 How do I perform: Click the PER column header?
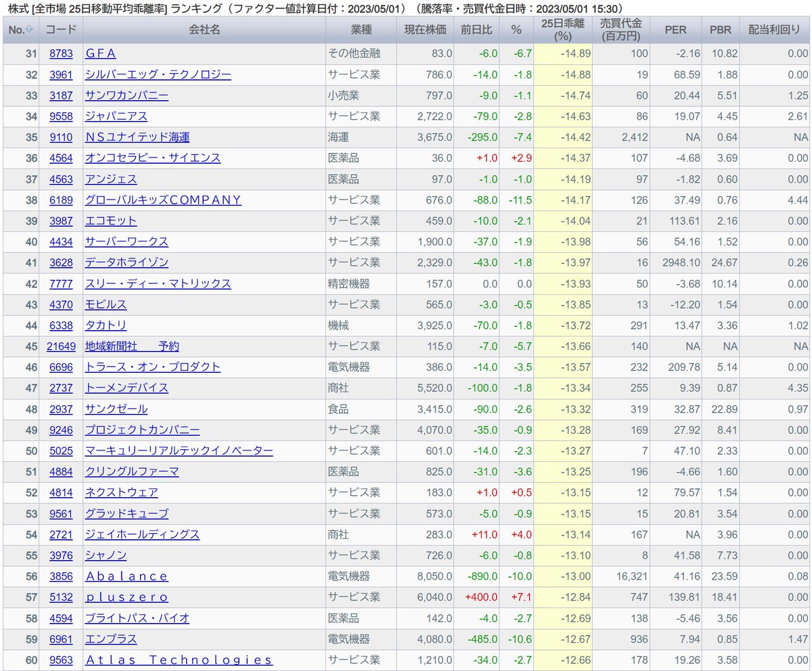675,30
